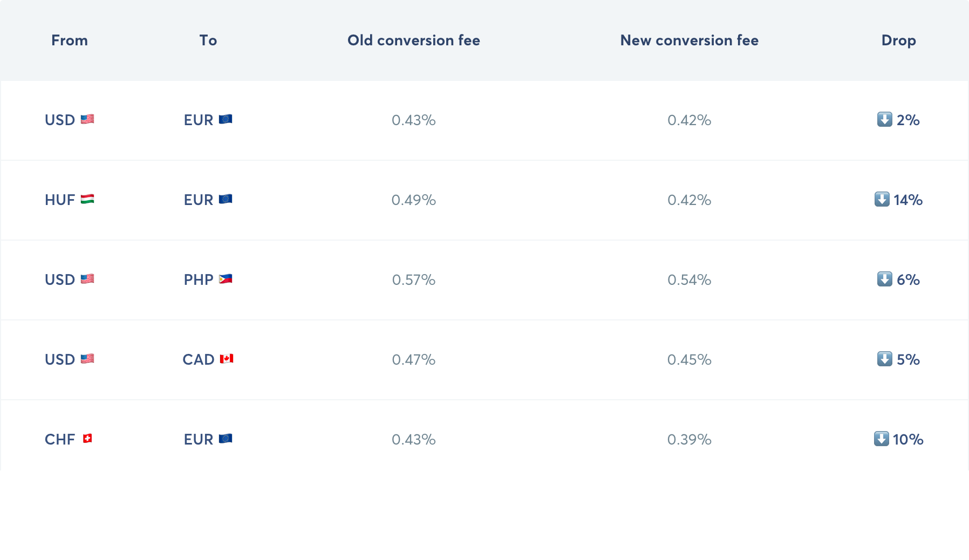Click the US flag in the USD to EUR row
Viewport: 969px width, 560px height.
(87, 119)
